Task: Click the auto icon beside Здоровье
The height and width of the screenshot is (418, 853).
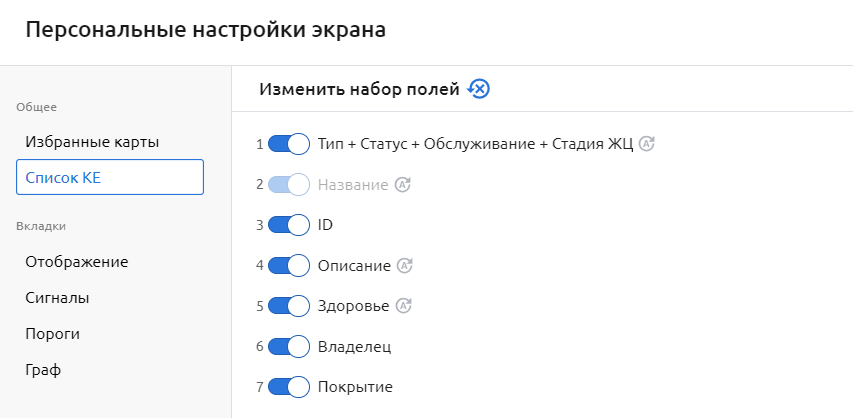Action: coord(404,306)
